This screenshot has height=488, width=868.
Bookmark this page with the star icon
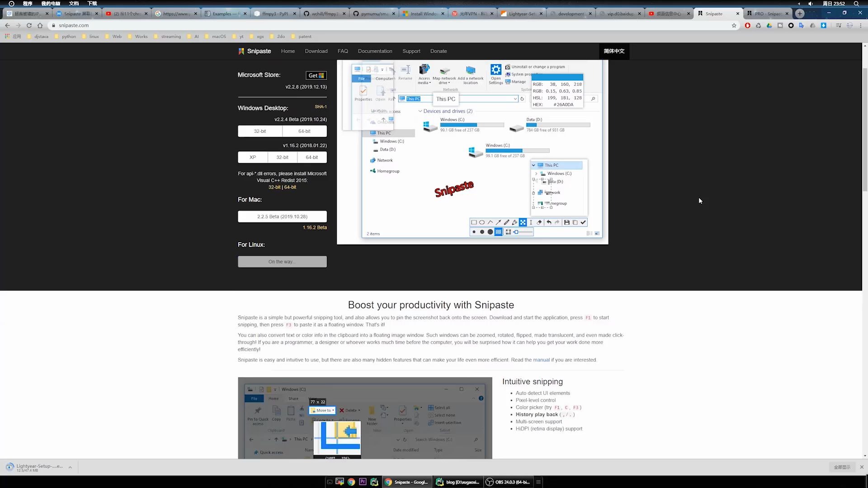tap(734, 26)
